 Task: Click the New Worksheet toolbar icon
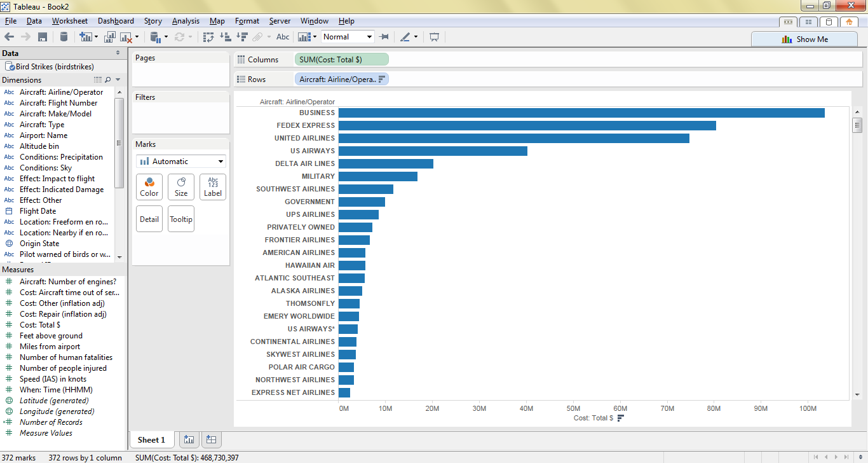85,37
